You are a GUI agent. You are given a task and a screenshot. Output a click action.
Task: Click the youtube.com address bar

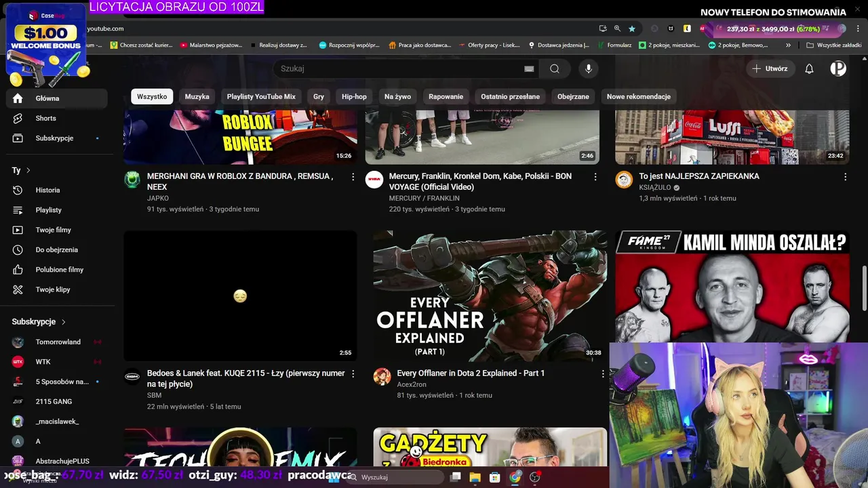339,28
